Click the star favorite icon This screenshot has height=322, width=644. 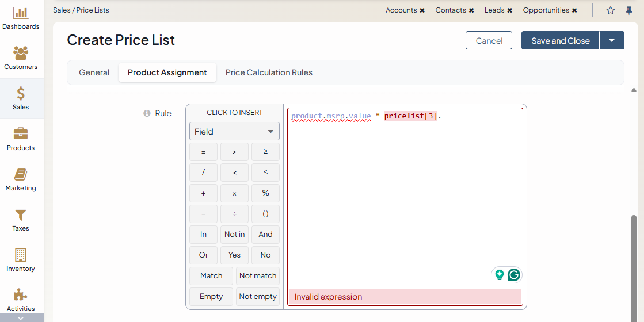click(x=611, y=10)
